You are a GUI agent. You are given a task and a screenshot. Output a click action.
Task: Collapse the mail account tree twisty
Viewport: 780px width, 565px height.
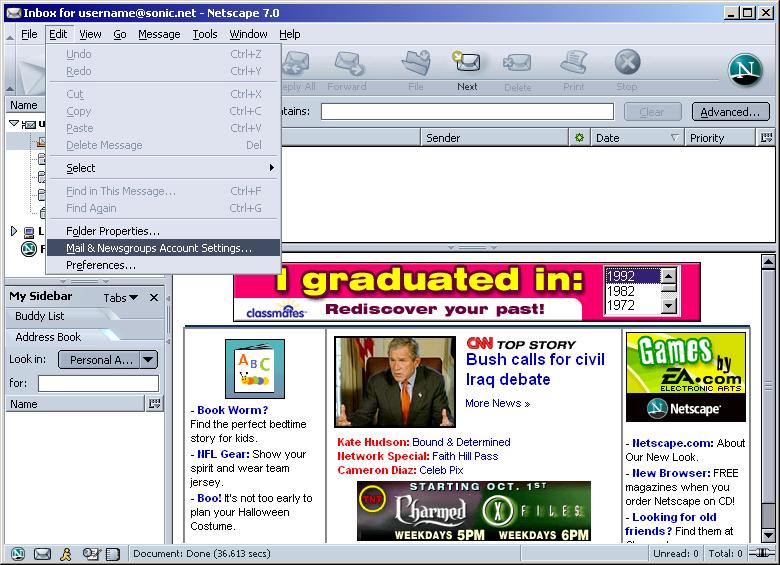[14, 123]
